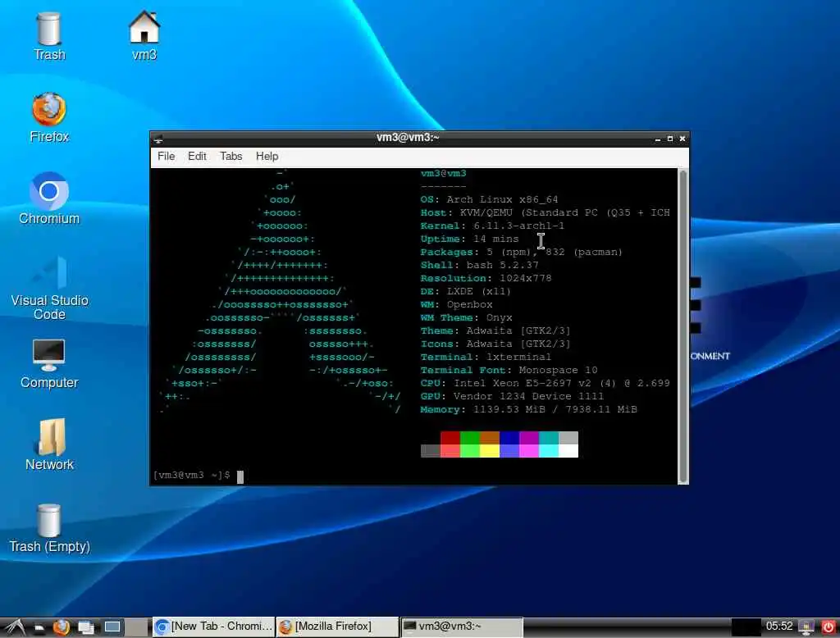Viewport: 840px width, 638px height.
Task: Switch to vm3@vm3:~ terminal taskbar button
Action: [x=462, y=627]
